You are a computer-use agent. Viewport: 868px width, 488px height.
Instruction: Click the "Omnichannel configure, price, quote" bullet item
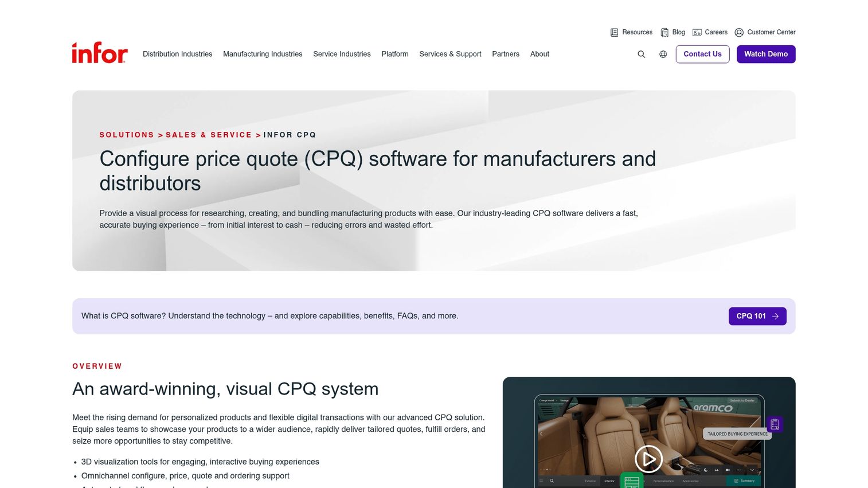185,476
